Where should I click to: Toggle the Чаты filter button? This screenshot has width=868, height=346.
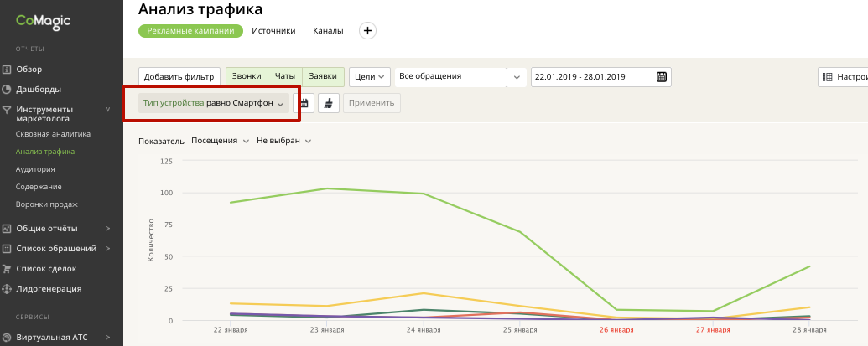coord(285,77)
